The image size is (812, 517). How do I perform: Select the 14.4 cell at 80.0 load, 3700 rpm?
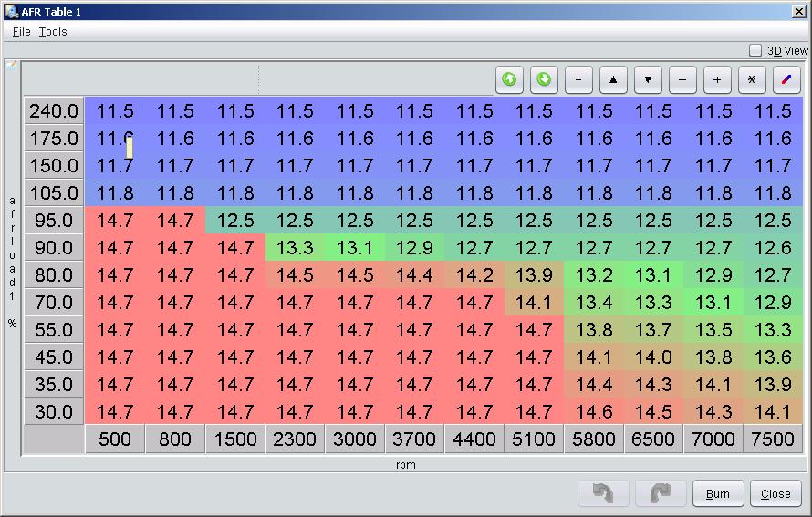point(414,274)
